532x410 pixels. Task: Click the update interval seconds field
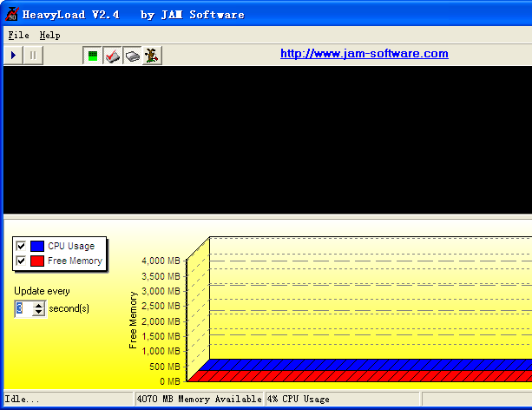coord(22,308)
